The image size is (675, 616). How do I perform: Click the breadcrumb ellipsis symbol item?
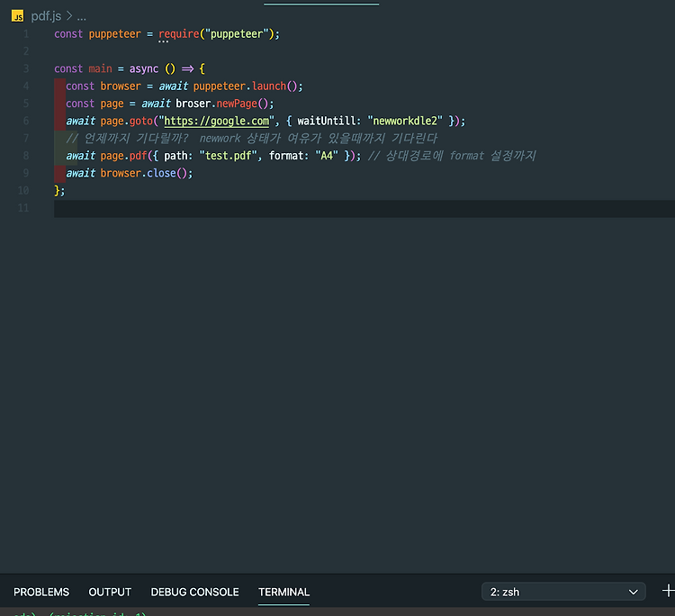pos(81,17)
